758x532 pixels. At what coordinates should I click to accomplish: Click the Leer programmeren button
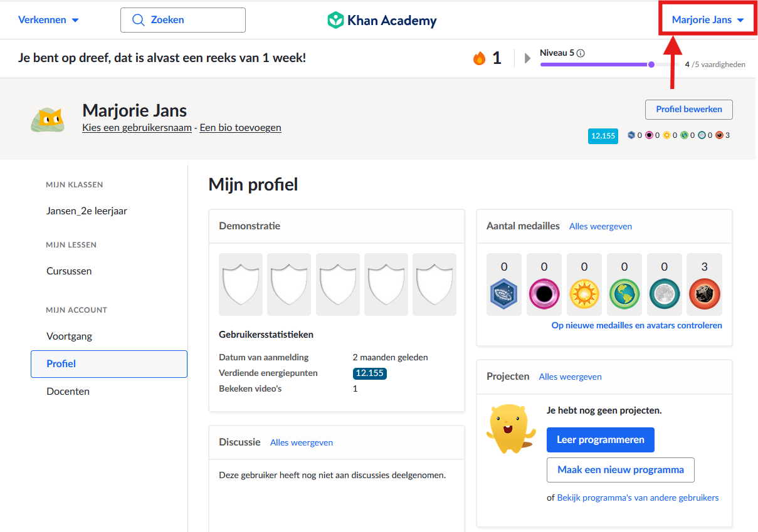tap(601, 440)
